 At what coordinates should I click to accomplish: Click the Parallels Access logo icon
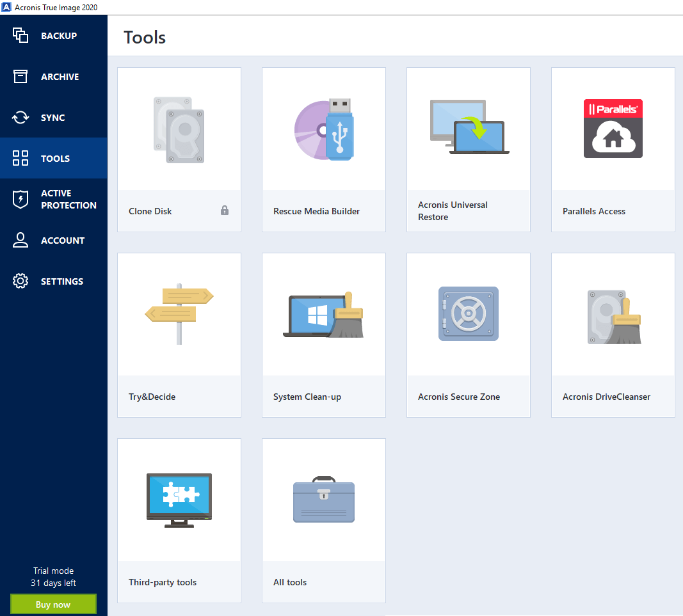[x=613, y=129]
